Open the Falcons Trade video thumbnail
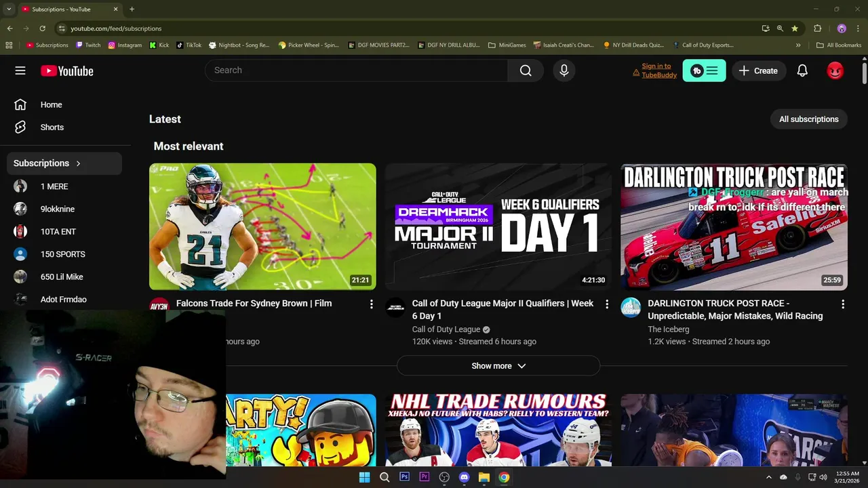This screenshot has height=488, width=868. [x=262, y=226]
